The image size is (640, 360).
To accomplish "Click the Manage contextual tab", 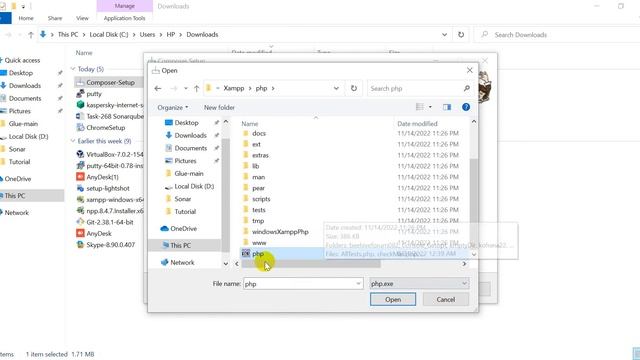I will pos(124,6).
